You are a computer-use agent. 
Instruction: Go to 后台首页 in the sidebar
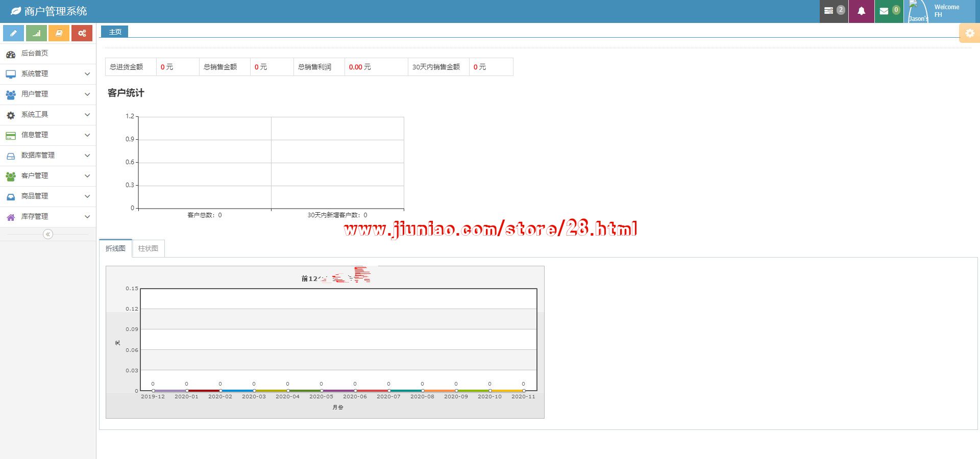[35, 54]
